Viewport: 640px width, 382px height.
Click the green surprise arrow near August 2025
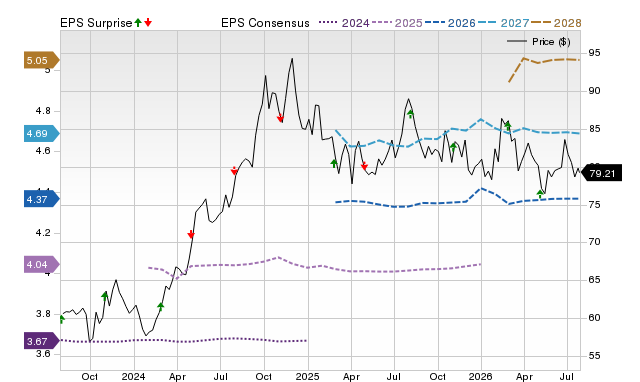coord(410,114)
